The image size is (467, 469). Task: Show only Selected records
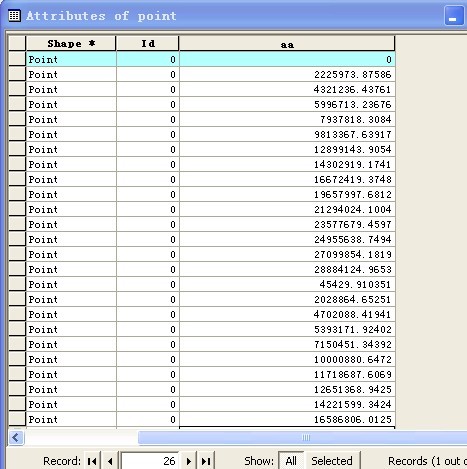coord(332,461)
